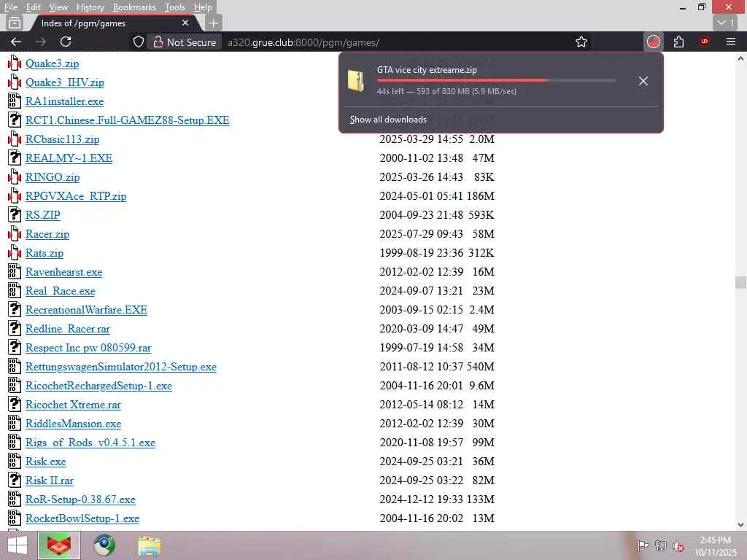Expand the list all tabs chevron
This screenshot has width=747, height=560.
726,23
